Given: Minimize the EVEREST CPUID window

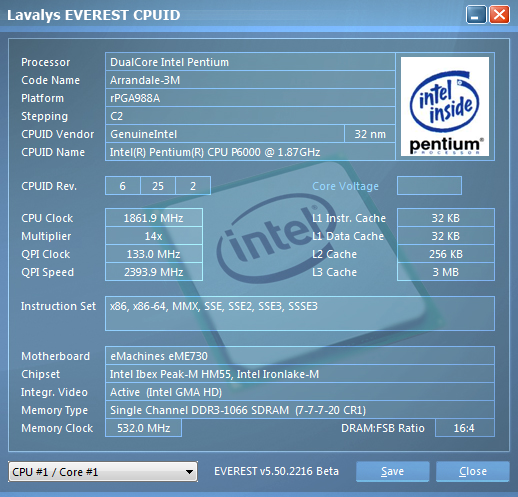Looking at the screenshot, I should [476, 15].
